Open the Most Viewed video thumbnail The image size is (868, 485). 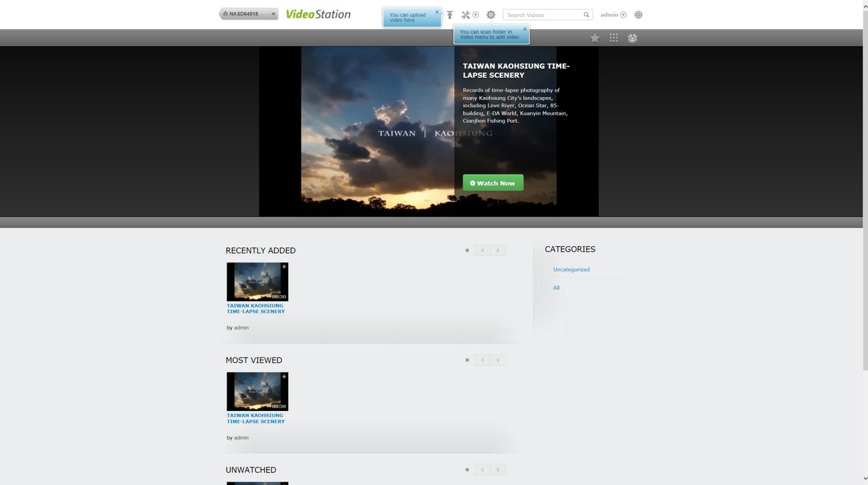(257, 391)
